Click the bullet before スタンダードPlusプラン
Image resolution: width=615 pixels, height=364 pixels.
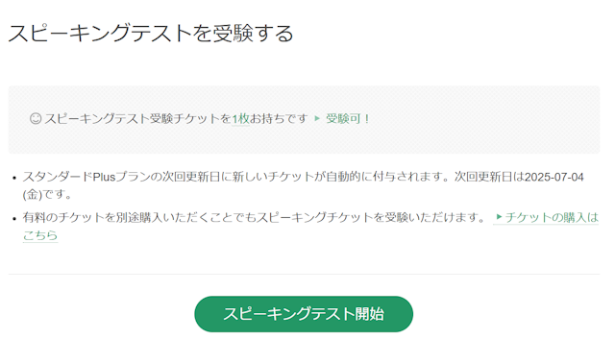tap(14, 178)
